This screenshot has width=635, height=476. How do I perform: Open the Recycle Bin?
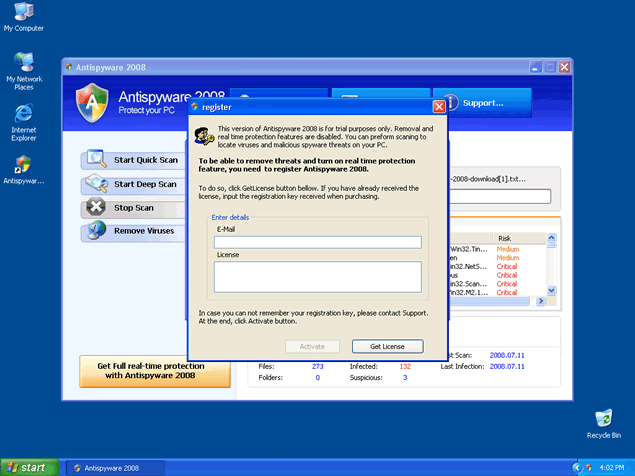click(603, 419)
